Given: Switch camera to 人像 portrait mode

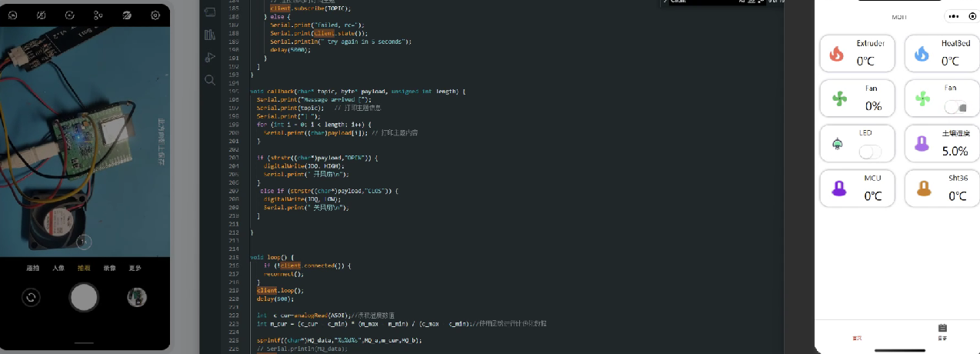Looking at the screenshot, I should (x=58, y=268).
